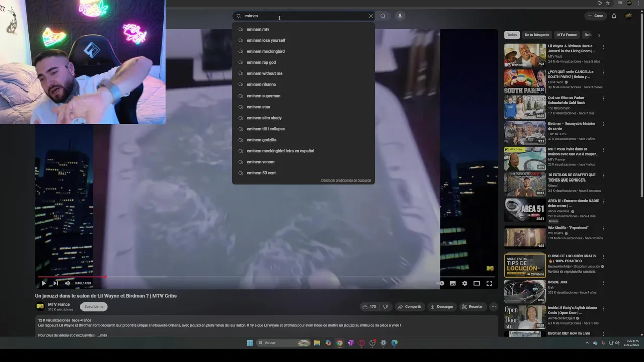Screen dimensions: 644x362
Task: Seek on the red video progress bar
Action: (x=267, y=277)
